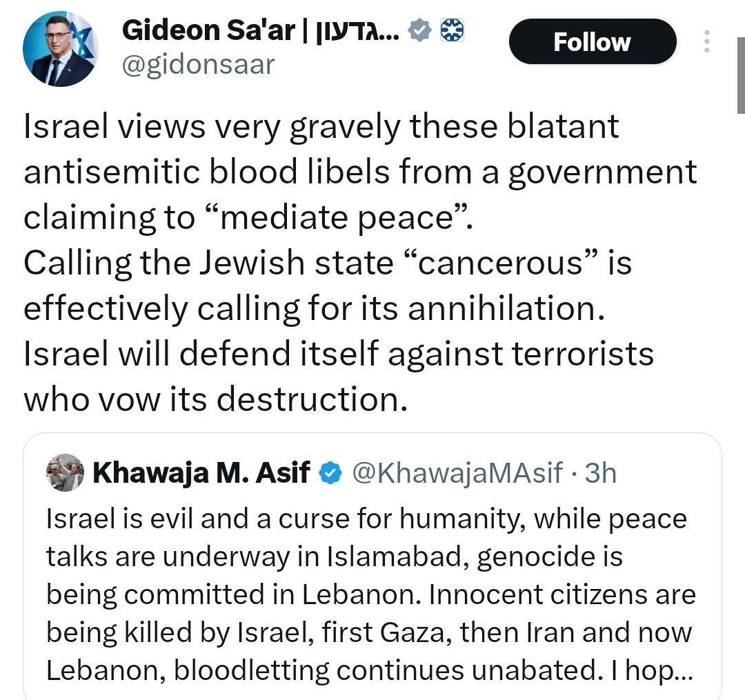This screenshot has height=700, width=745.
Task: Open Khawaja M. Asif's profile avatar
Action: (66, 473)
